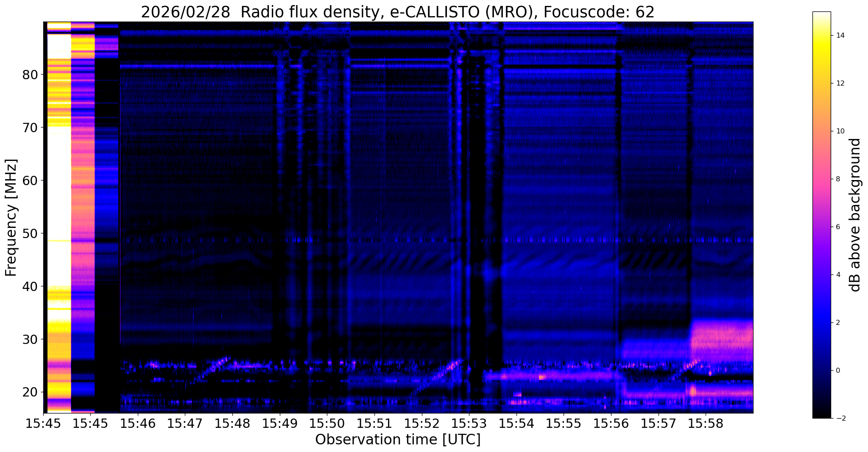Click the 80 MHz frequency tick label
This screenshot has height=452, width=868.
pos(30,75)
